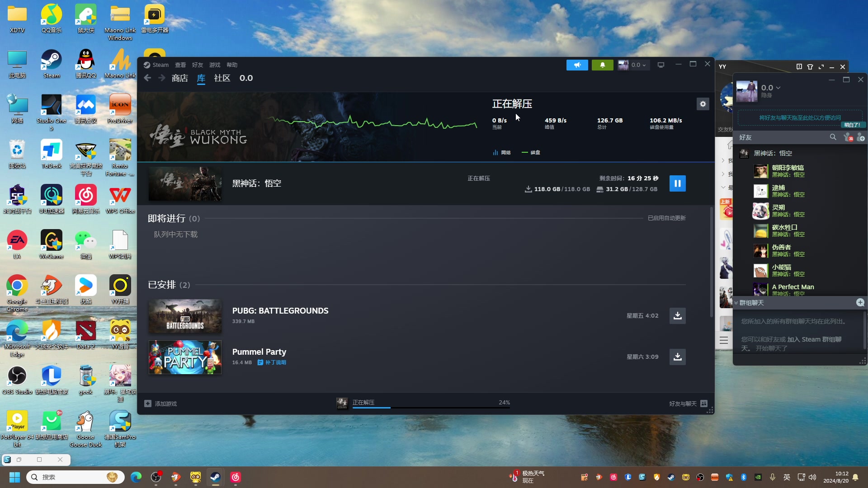Toggle the 网络 graph legend
The image size is (868, 488).
502,152
